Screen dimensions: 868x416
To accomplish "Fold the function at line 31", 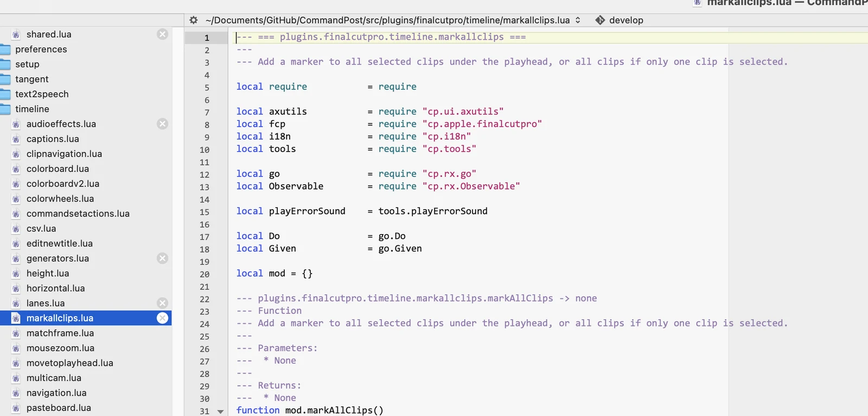I will coord(220,412).
